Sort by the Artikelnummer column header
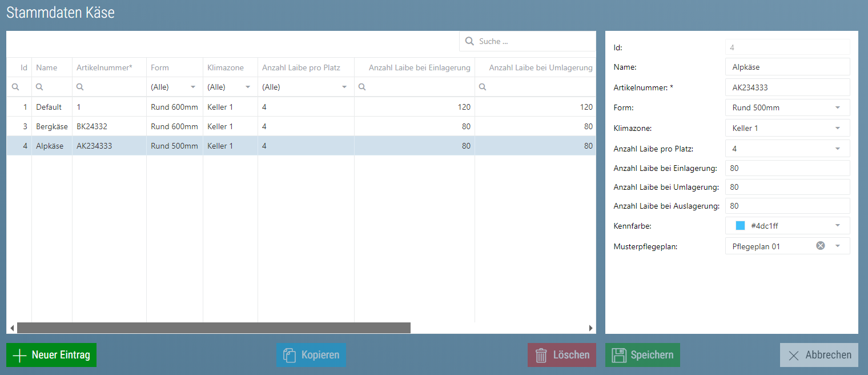This screenshot has height=375, width=868. pos(105,67)
